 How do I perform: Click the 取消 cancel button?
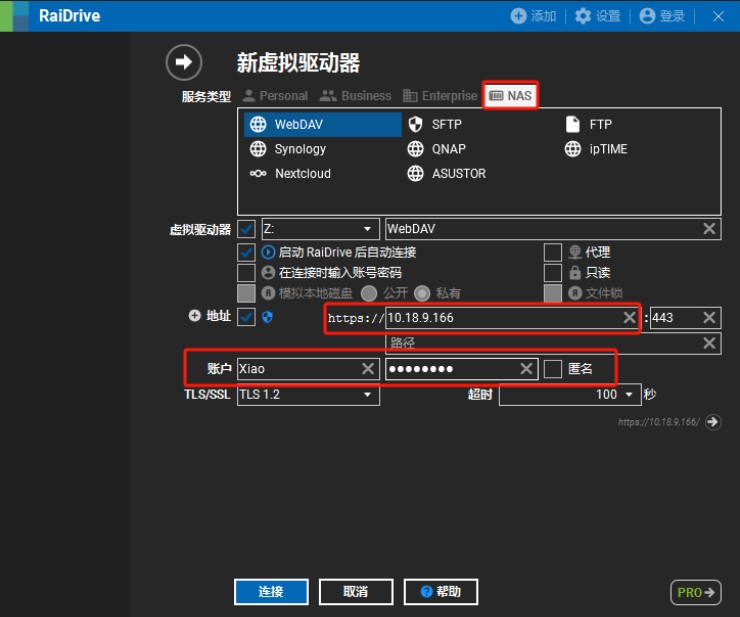pos(356,592)
